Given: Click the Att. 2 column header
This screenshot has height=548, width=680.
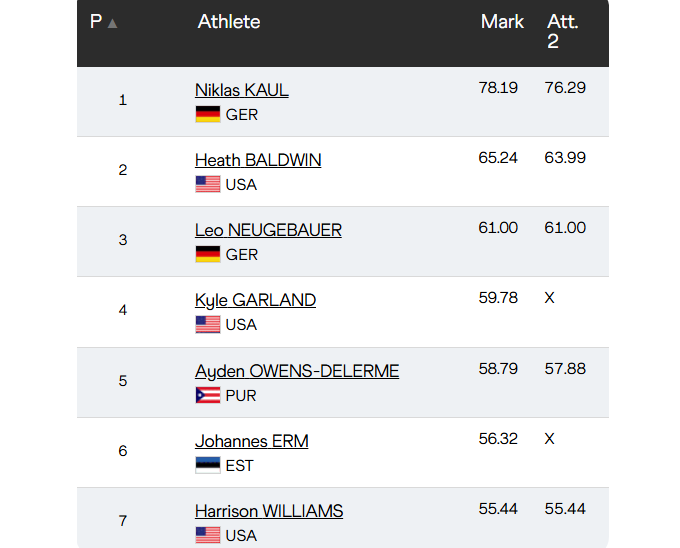Looking at the screenshot, I should coord(563,31).
